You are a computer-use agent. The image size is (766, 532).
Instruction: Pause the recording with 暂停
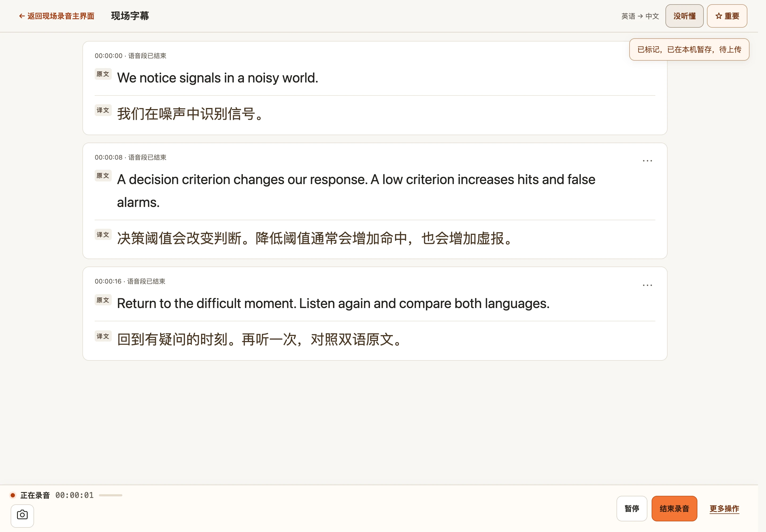click(632, 509)
